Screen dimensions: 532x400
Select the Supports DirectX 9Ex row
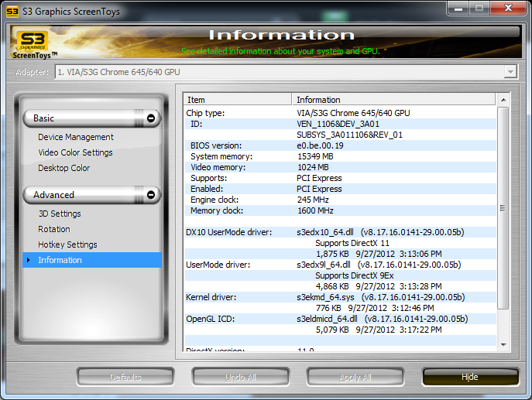(340, 275)
